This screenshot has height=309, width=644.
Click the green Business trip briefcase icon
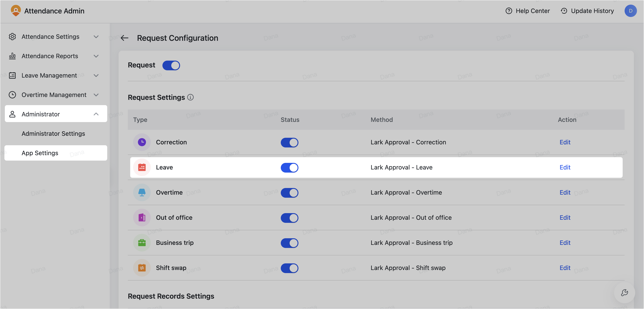(x=142, y=242)
